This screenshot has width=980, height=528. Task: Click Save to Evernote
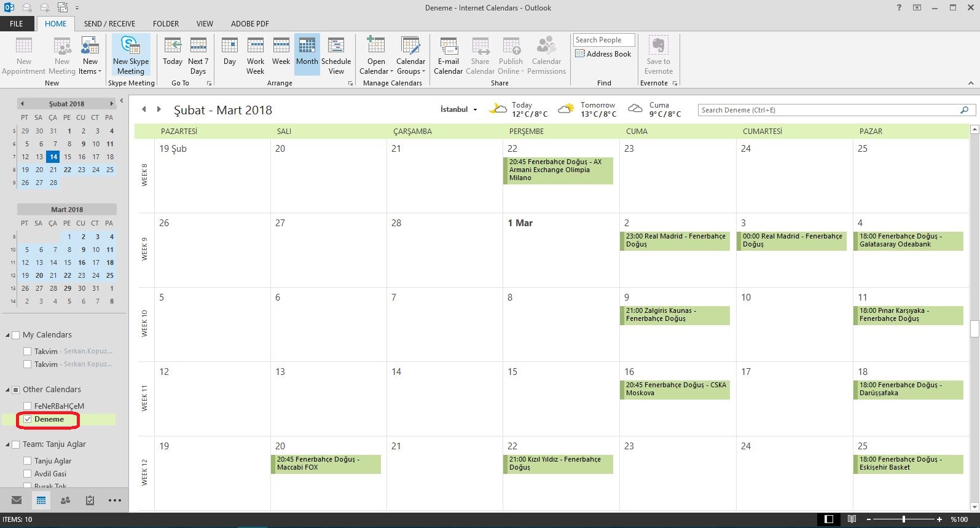point(659,55)
